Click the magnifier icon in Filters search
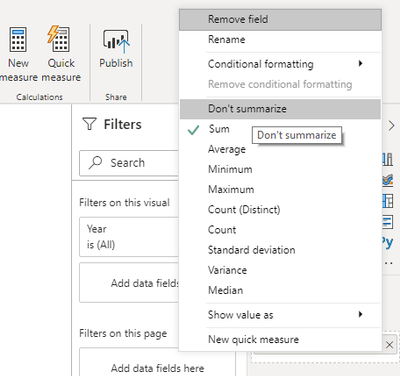Image resolution: width=400 pixels, height=376 pixels. [x=95, y=163]
